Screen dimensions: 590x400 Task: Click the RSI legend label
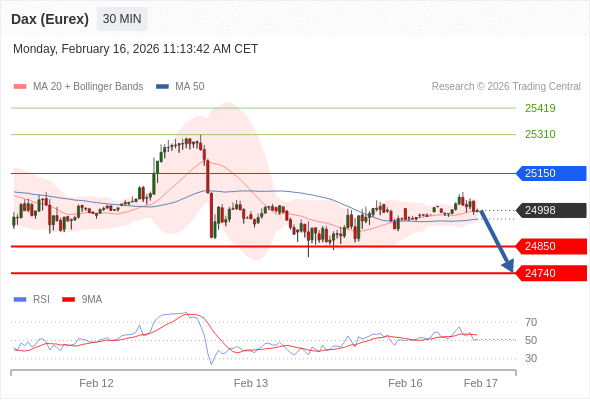[41, 300]
